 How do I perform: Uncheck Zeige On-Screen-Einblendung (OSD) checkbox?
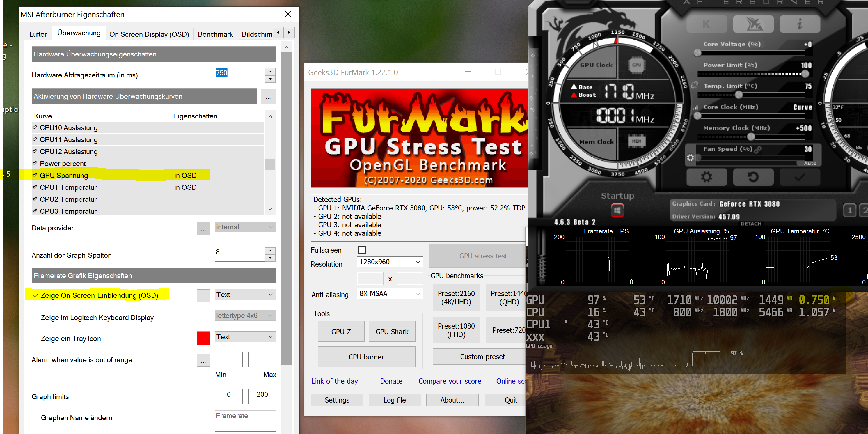point(35,295)
